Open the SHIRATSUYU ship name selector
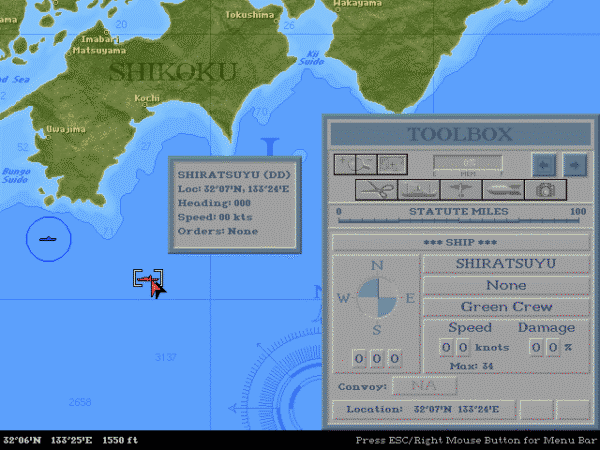Image resolution: width=600 pixels, height=450 pixels. click(505, 263)
